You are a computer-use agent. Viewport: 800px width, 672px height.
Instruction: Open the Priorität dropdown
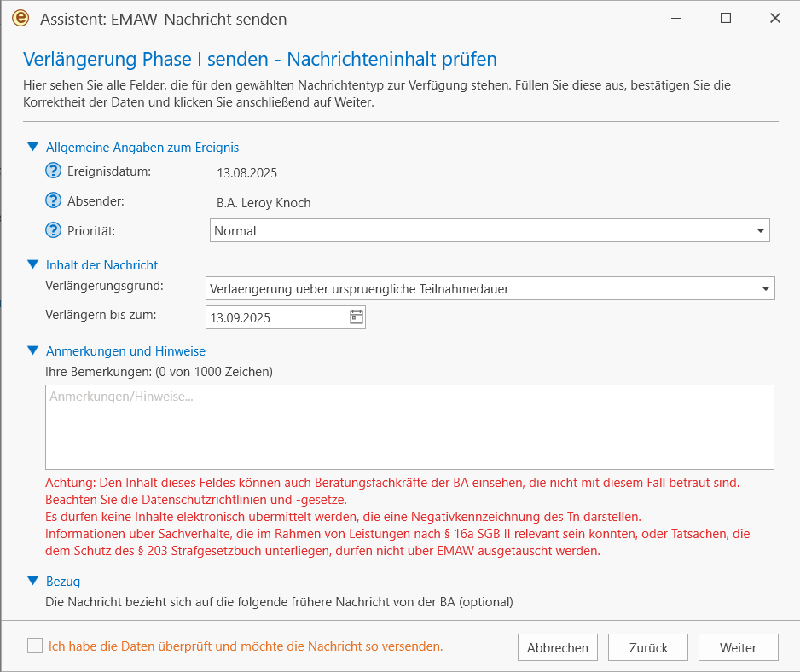[759, 231]
